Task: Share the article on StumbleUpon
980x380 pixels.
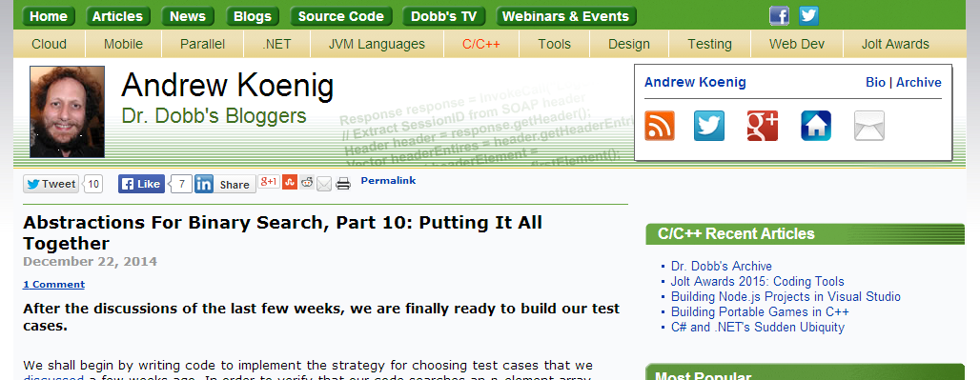Action: 290,182
